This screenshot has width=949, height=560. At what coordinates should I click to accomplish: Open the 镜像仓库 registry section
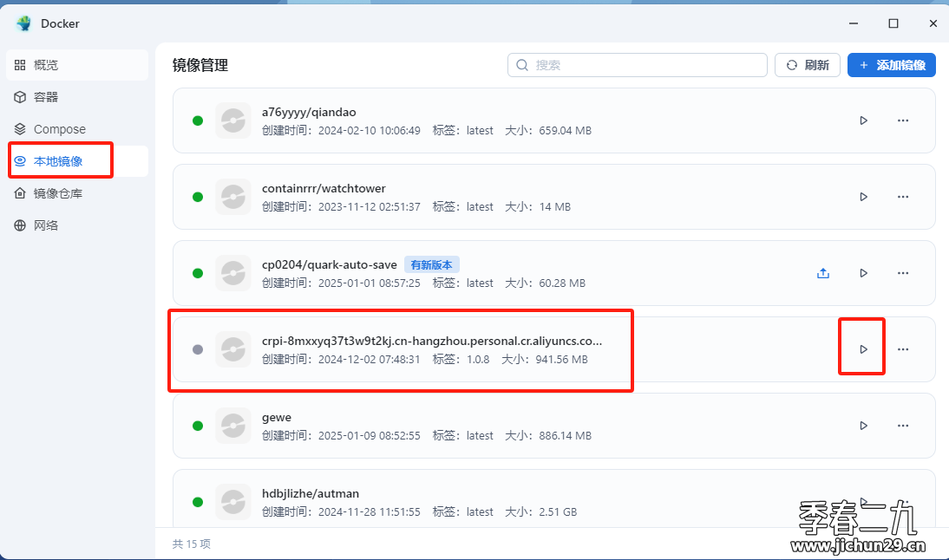point(77,193)
